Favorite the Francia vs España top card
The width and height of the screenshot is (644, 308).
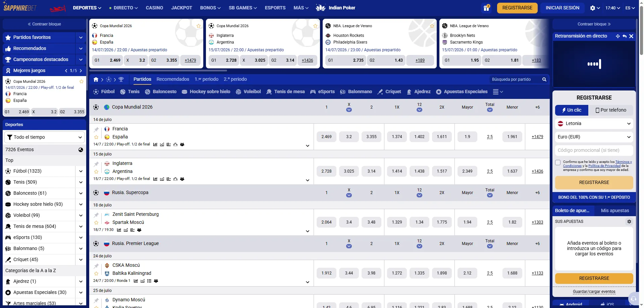point(199,26)
